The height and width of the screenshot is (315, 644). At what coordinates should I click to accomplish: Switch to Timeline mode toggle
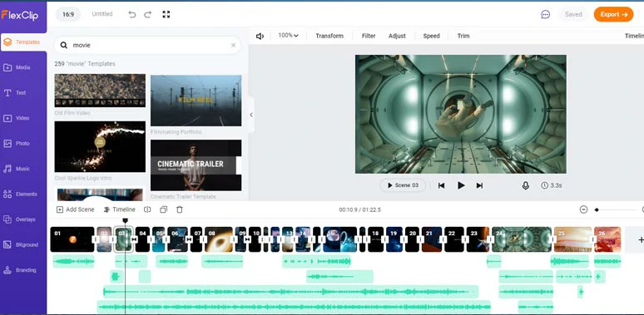pyautogui.click(x=120, y=209)
